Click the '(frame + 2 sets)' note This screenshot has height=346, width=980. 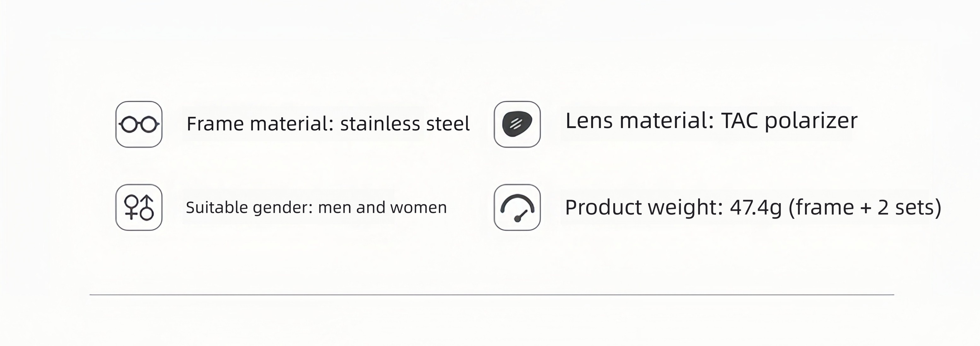pyautogui.click(x=865, y=208)
